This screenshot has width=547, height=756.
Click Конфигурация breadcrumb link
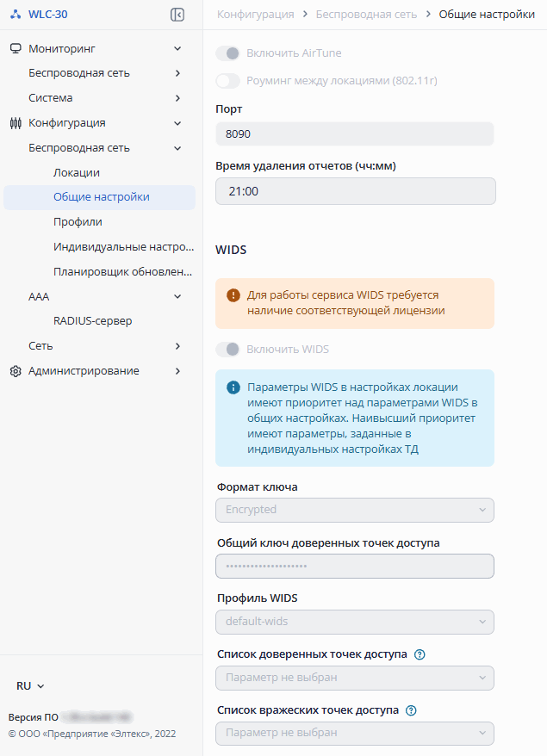click(x=256, y=15)
